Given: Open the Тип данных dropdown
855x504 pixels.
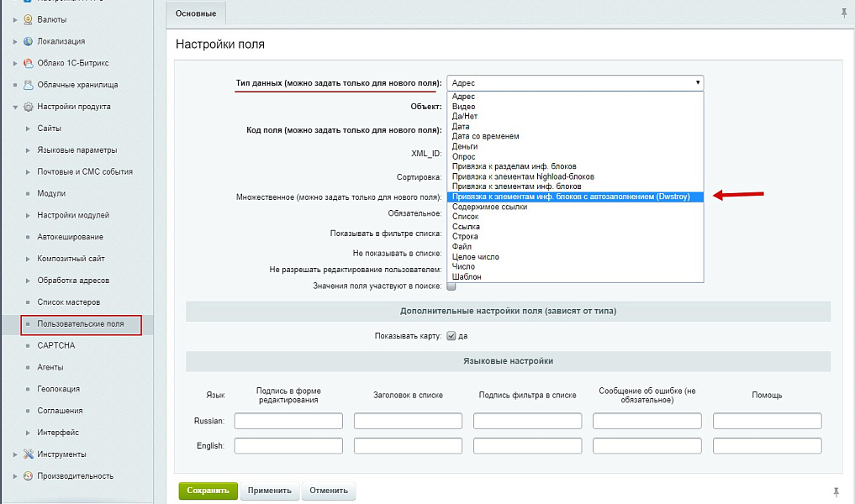Looking at the screenshot, I should 575,83.
